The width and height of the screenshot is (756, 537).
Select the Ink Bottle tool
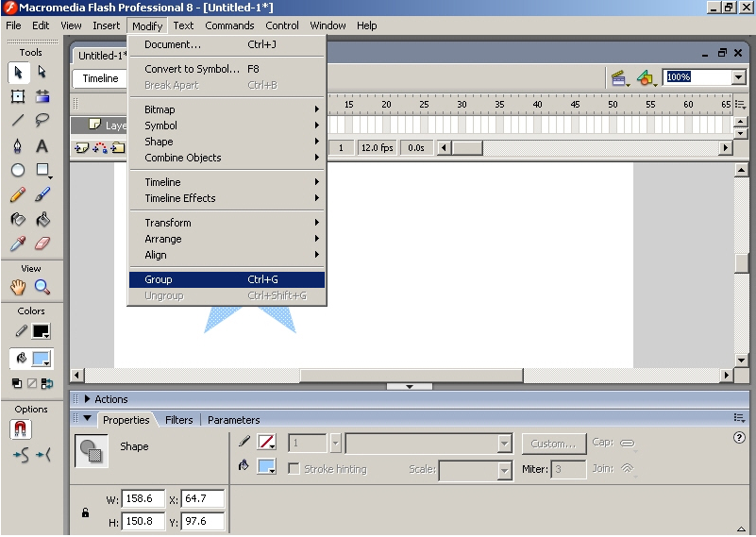[x=18, y=219]
